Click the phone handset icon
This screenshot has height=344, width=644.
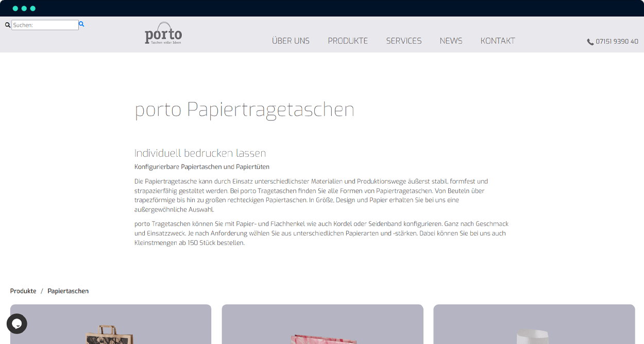(x=590, y=42)
